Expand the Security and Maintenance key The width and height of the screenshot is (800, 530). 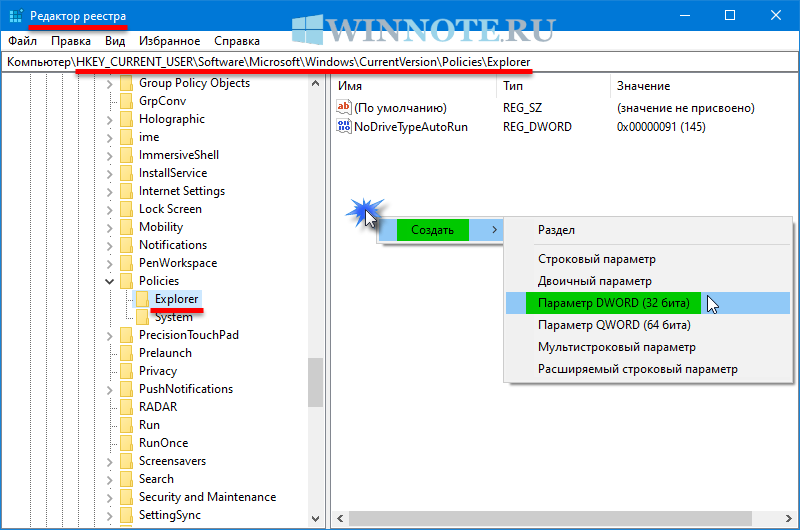tap(109, 497)
